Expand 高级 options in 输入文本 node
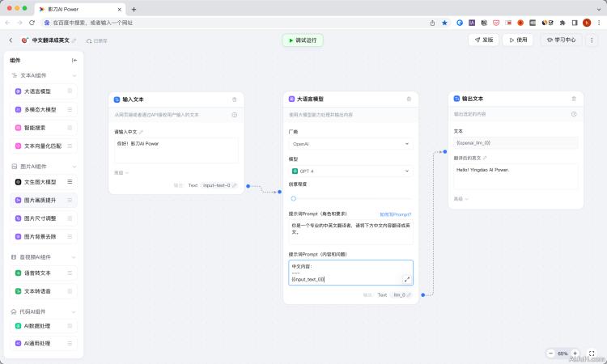The height and width of the screenshot is (364, 607). click(x=121, y=172)
